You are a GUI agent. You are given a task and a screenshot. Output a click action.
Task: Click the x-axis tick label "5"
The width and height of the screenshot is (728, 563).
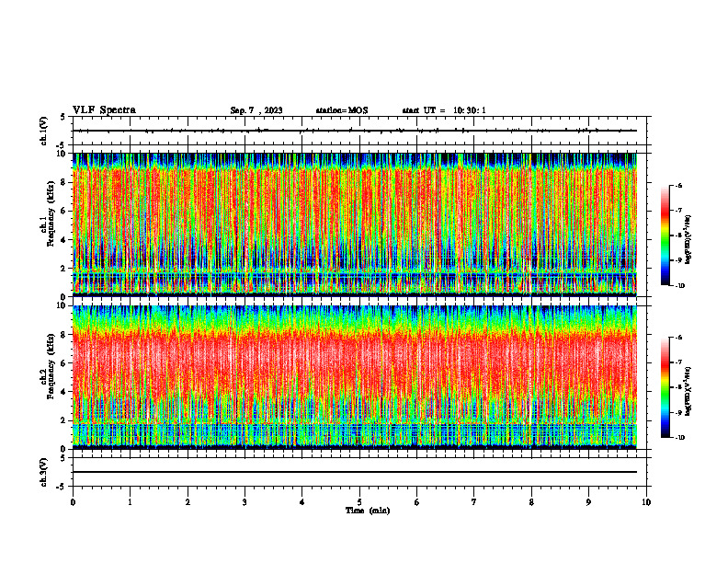[359, 502]
